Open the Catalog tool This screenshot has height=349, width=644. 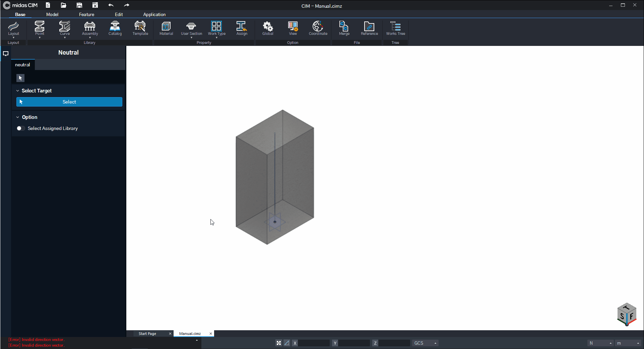115,28
